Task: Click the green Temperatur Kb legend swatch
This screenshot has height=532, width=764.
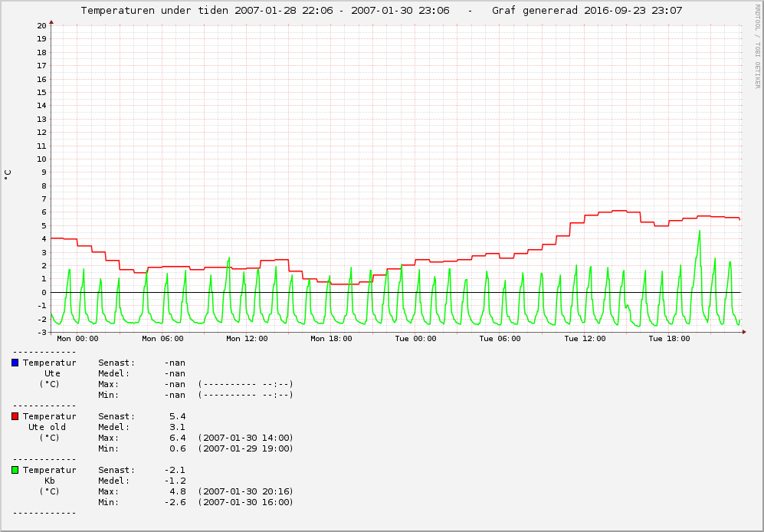Action: point(15,470)
